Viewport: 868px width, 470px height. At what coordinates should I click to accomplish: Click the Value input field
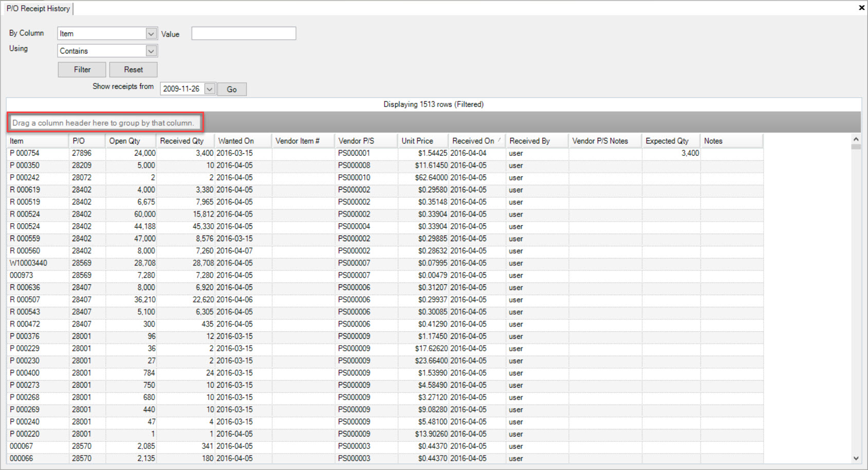tap(244, 33)
